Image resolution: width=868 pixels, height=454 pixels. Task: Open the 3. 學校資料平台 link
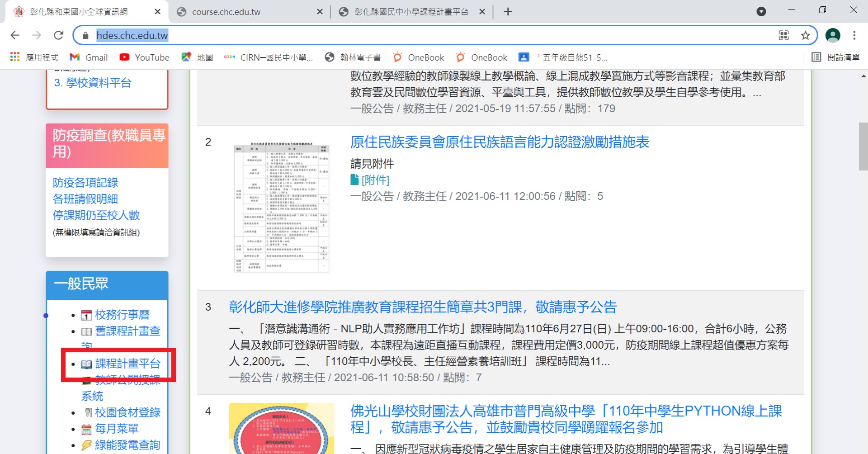[93, 83]
